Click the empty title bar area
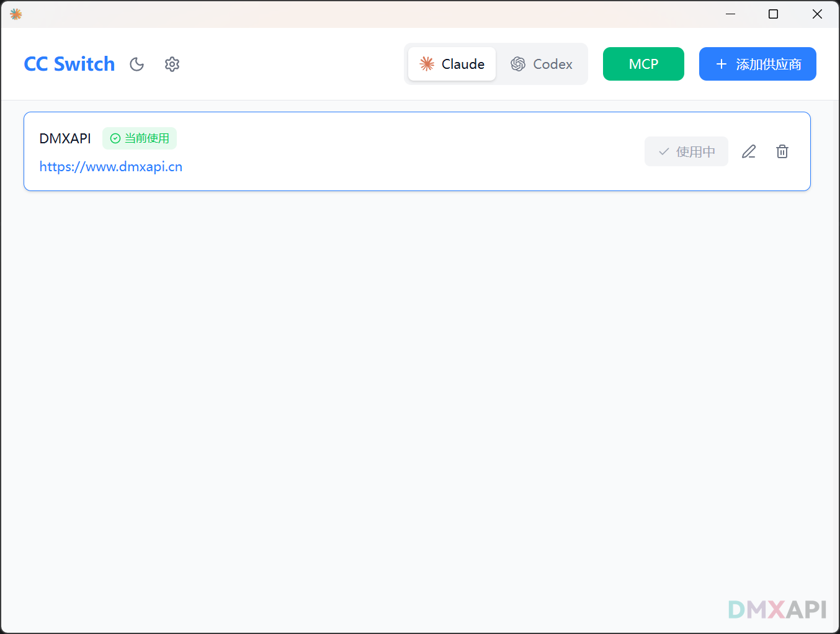The height and width of the screenshot is (634, 840). pos(372,14)
